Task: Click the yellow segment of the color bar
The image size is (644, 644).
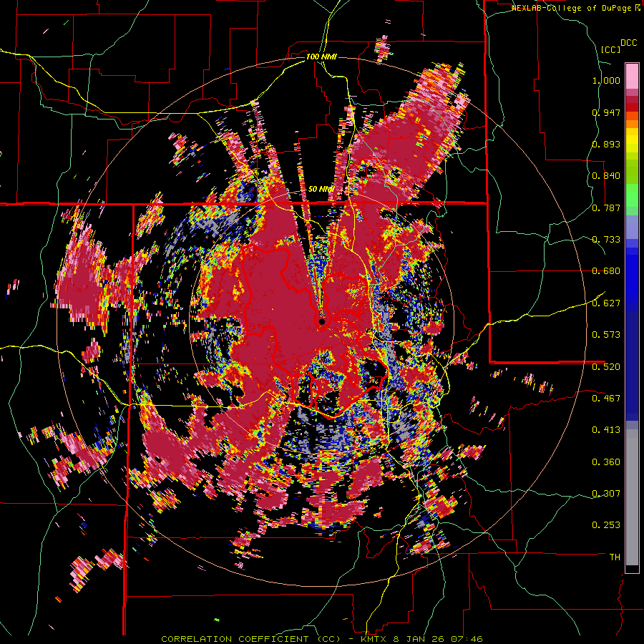Action: [632, 141]
